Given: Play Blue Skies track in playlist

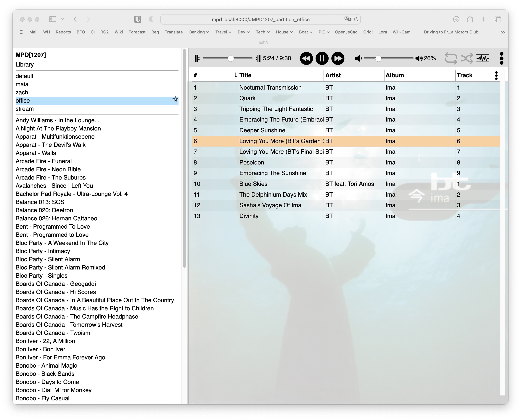Looking at the screenshot, I should 253,184.
